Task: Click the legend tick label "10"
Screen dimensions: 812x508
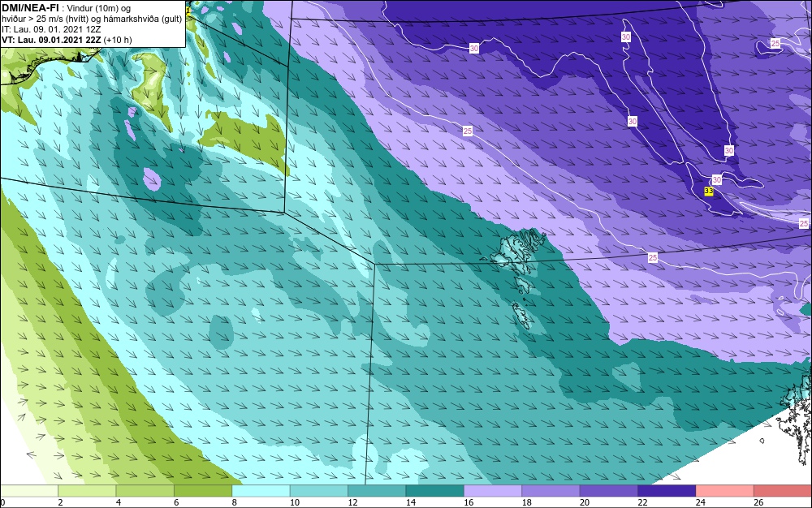Action: pyautogui.click(x=295, y=502)
